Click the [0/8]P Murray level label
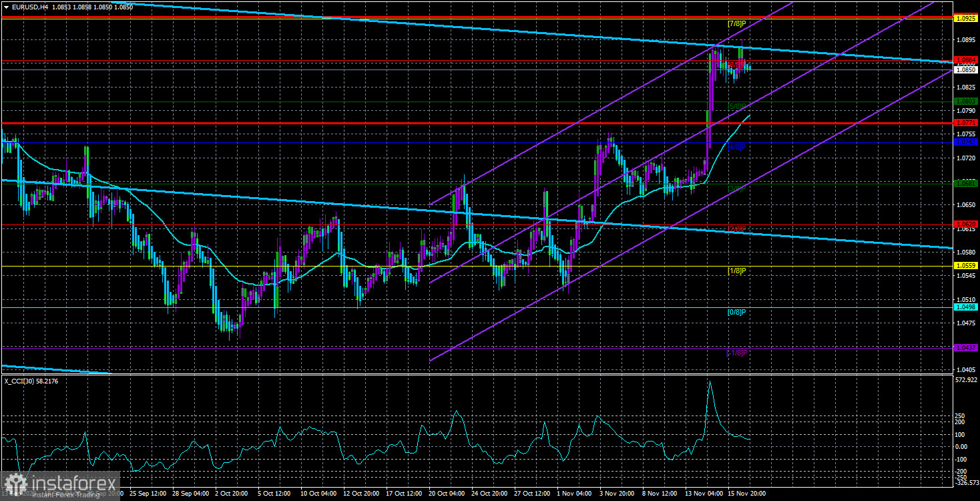980x501 pixels. 736,312
